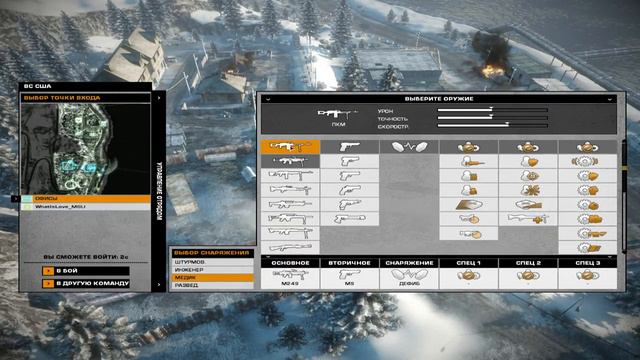This screenshot has width=640, height=360.
Task: Select the last scope perk in Spec 1
Action: (469, 233)
